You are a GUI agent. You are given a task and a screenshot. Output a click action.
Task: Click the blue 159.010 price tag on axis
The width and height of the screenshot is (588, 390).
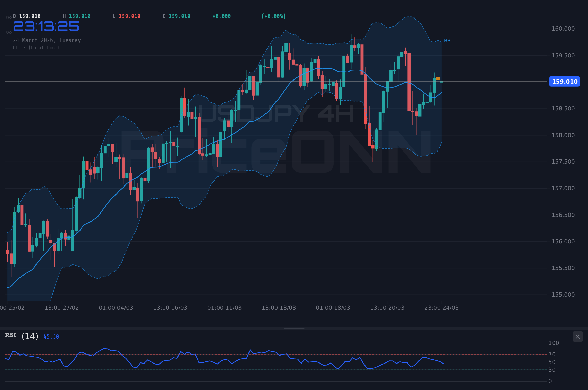[565, 82]
